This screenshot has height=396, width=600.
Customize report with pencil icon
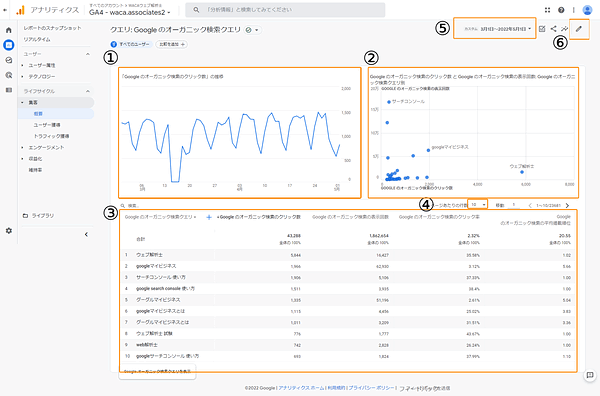coord(579,29)
